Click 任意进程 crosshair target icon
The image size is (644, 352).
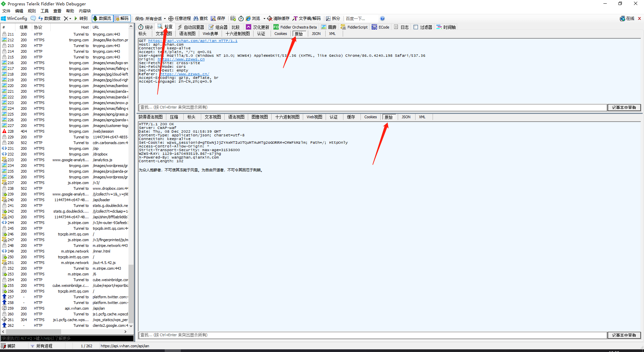pos(179,18)
